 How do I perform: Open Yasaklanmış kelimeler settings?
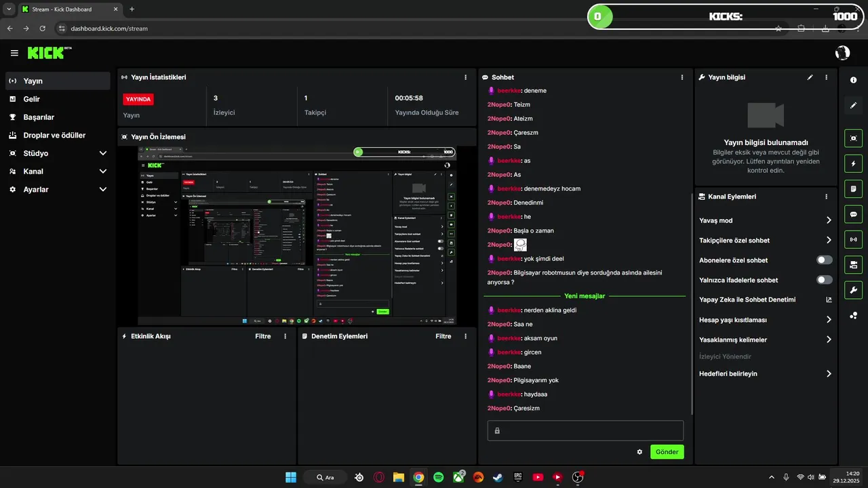pos(766,340)
